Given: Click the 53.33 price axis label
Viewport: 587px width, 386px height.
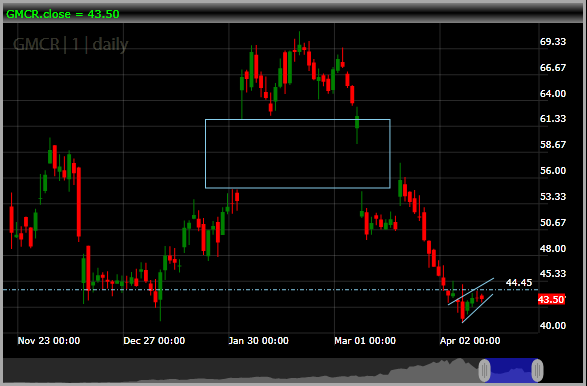Looking at the screenshot, I should pos(553,196).
